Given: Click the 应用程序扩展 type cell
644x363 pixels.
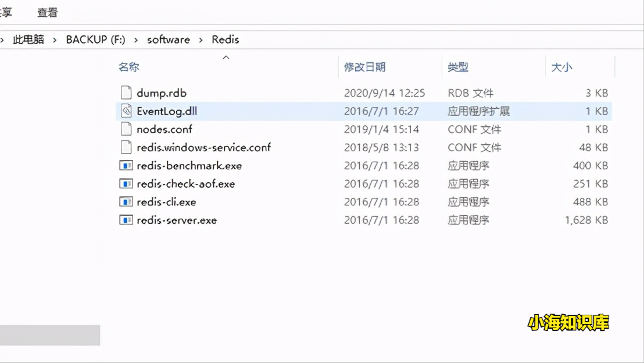Looking at the screenshot, I should (x=478, y=112).
